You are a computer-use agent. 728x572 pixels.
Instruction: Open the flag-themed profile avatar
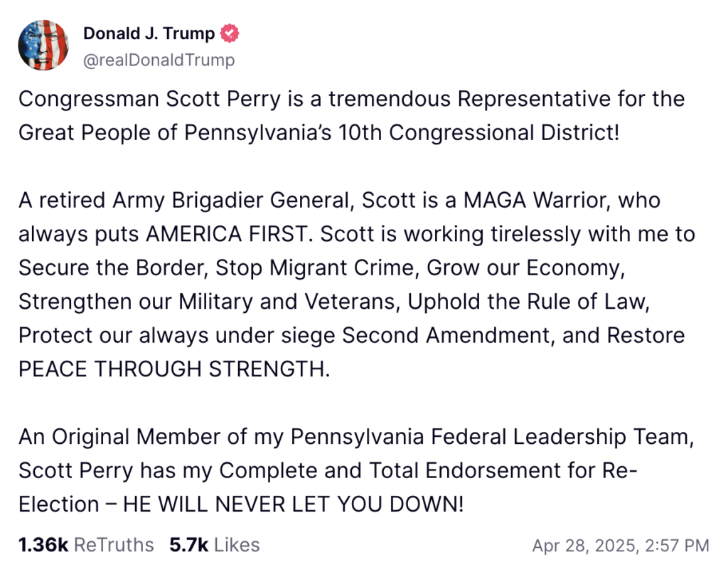43,45
